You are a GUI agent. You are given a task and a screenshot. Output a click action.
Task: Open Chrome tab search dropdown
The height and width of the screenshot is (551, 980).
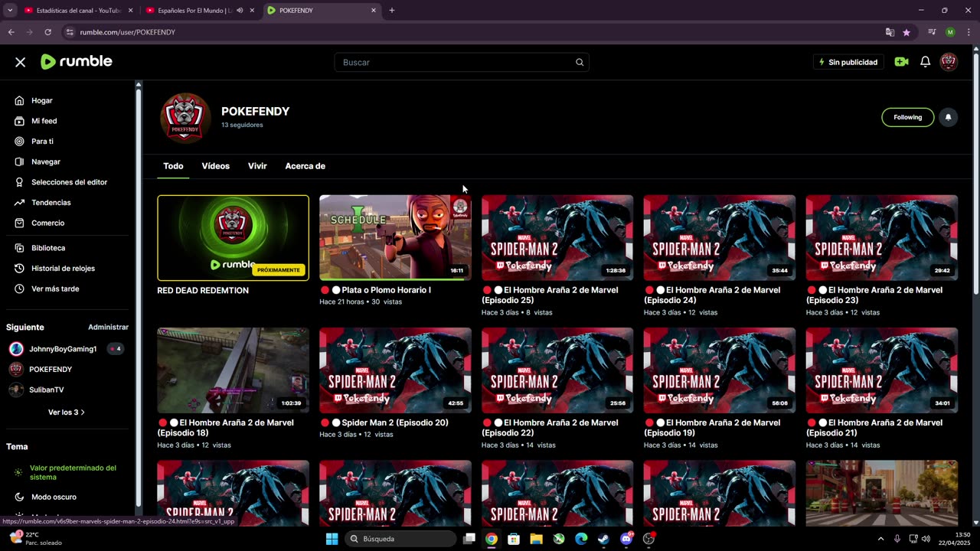pos(10,11)
